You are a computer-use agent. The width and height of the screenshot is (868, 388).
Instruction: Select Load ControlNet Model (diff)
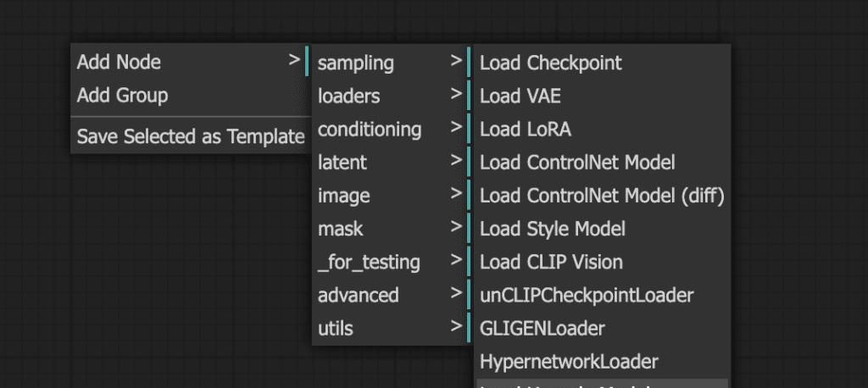(600, 196)
